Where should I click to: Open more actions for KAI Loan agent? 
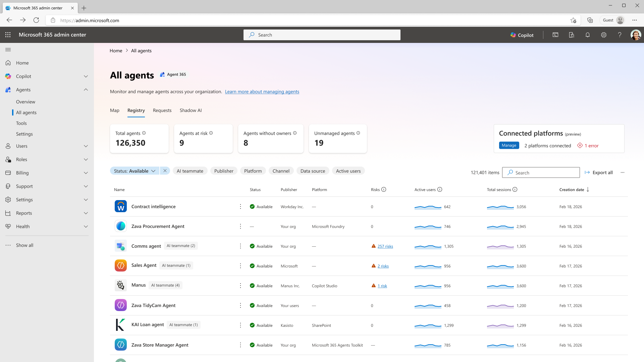click(240, 325)
